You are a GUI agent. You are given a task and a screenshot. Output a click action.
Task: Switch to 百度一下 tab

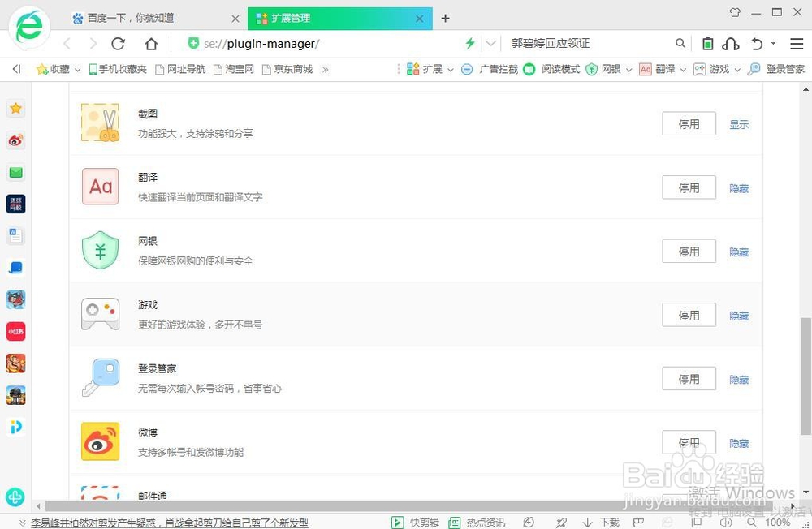155,18
